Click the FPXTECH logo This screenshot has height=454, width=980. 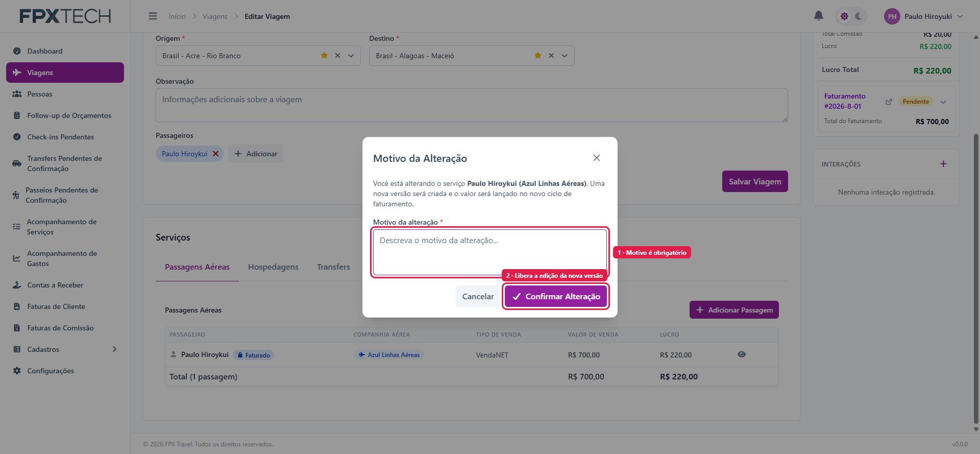(x=65, y=16)
